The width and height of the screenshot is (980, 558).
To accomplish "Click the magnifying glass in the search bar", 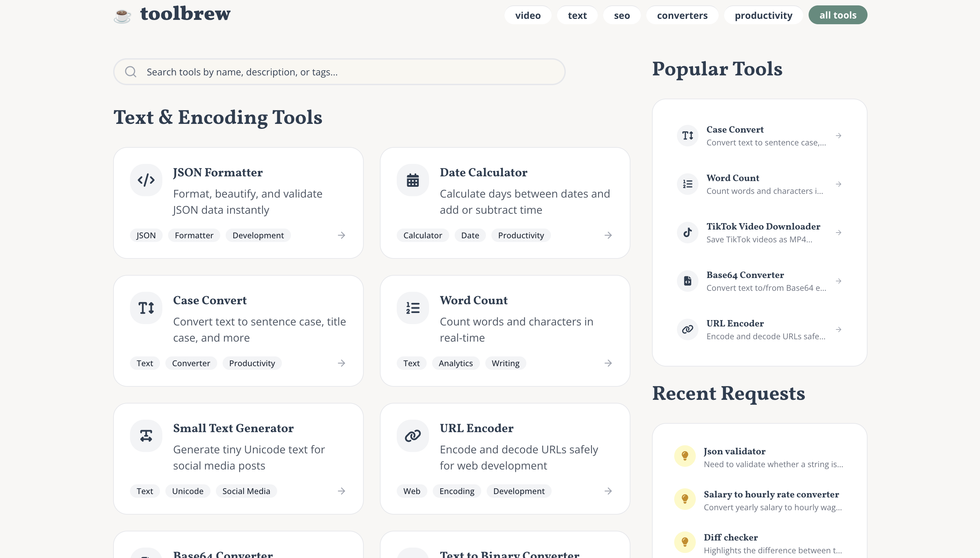I will (131, 71).
